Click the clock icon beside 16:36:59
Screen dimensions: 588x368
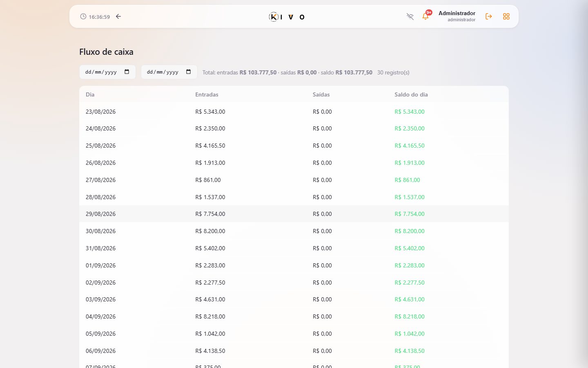coord(83,16)
